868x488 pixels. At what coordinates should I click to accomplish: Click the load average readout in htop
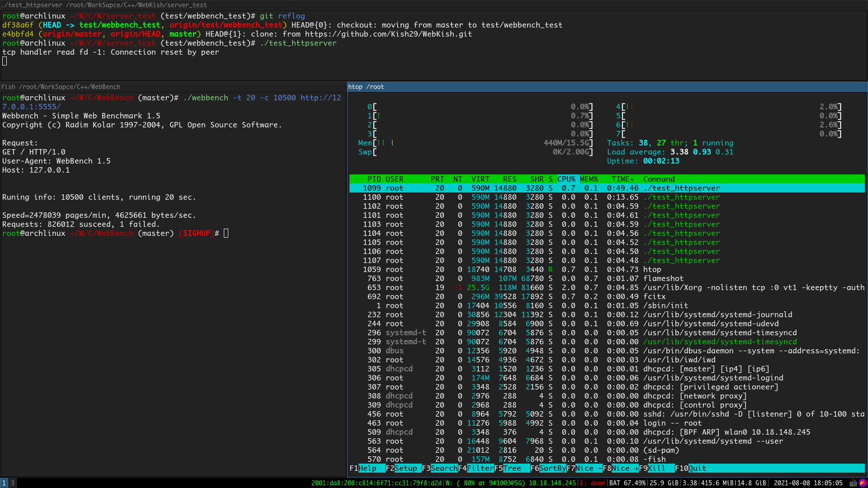click(670, 152)
